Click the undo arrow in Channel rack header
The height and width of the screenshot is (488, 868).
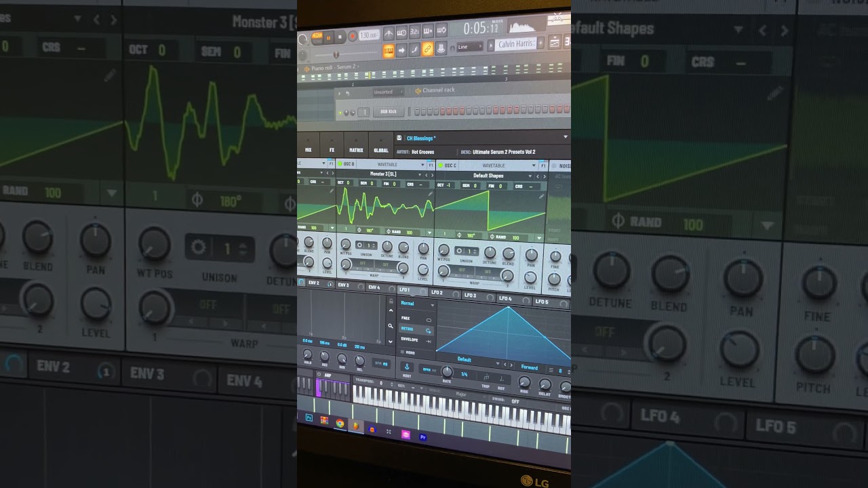pos(348,94)
